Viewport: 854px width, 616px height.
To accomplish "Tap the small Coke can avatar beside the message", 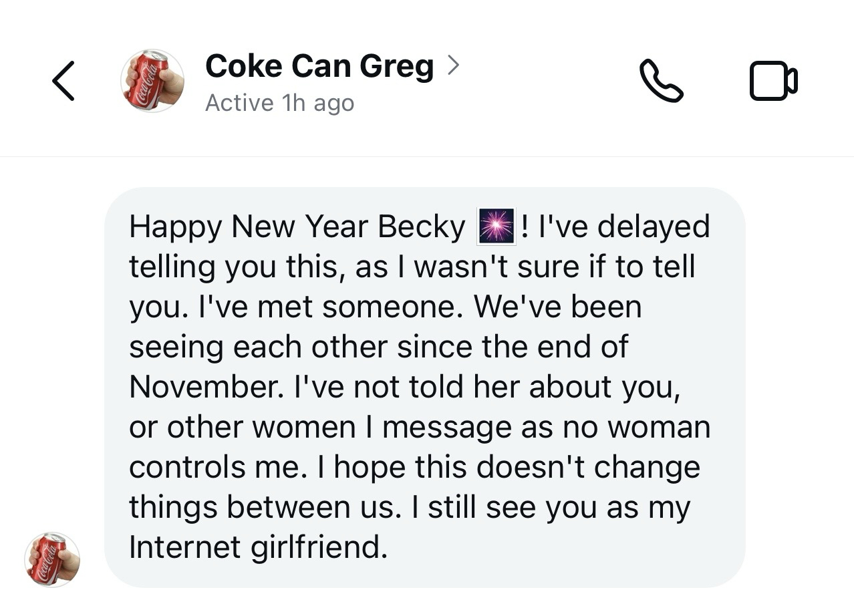I will (52, 559).
